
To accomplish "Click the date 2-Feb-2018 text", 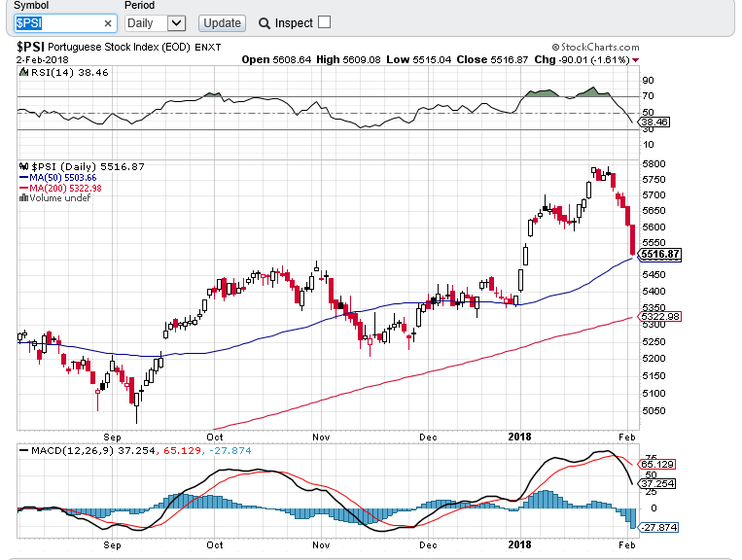I will click(43, 60).
